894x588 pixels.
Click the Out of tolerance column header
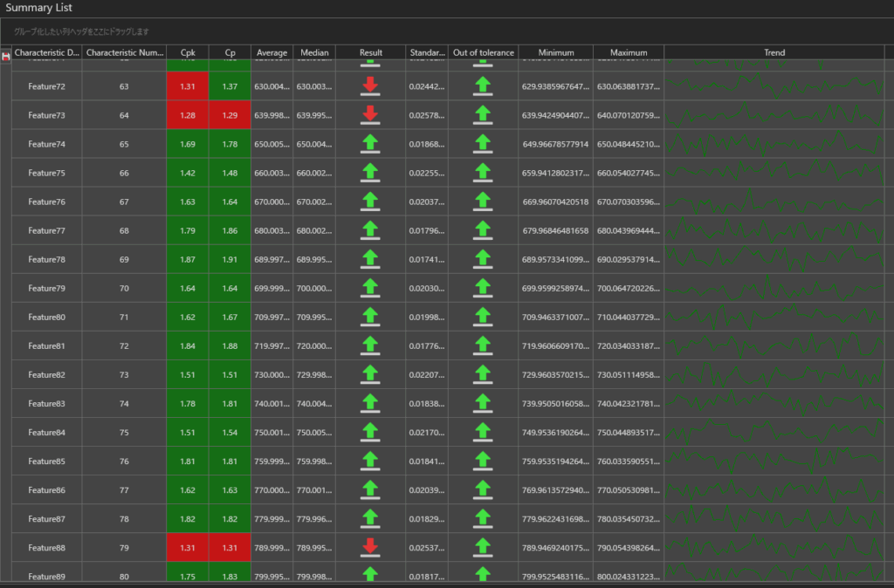point(483,52)
